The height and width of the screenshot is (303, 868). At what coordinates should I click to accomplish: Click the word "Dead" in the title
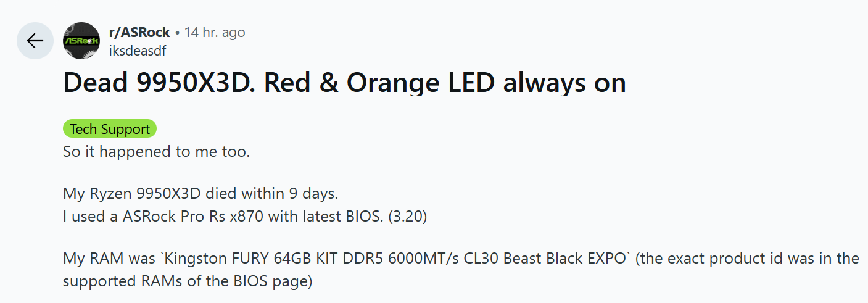(96, 83)
